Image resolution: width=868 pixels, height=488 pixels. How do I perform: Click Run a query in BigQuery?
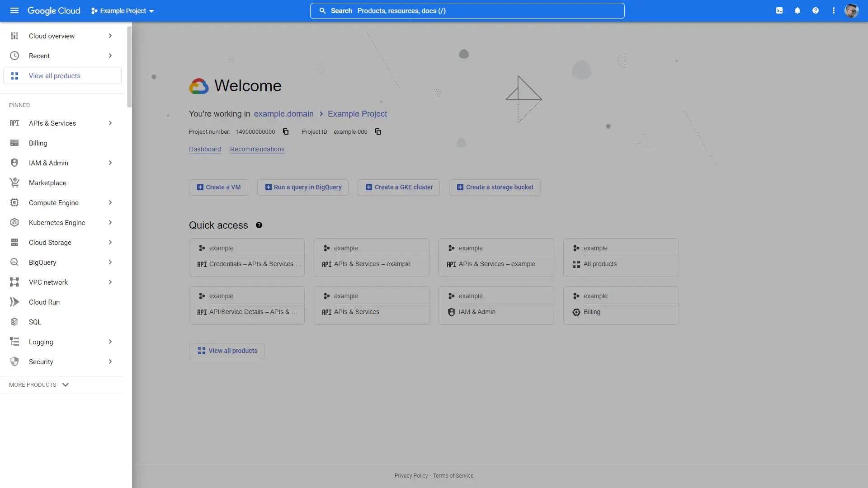[303, 187]
